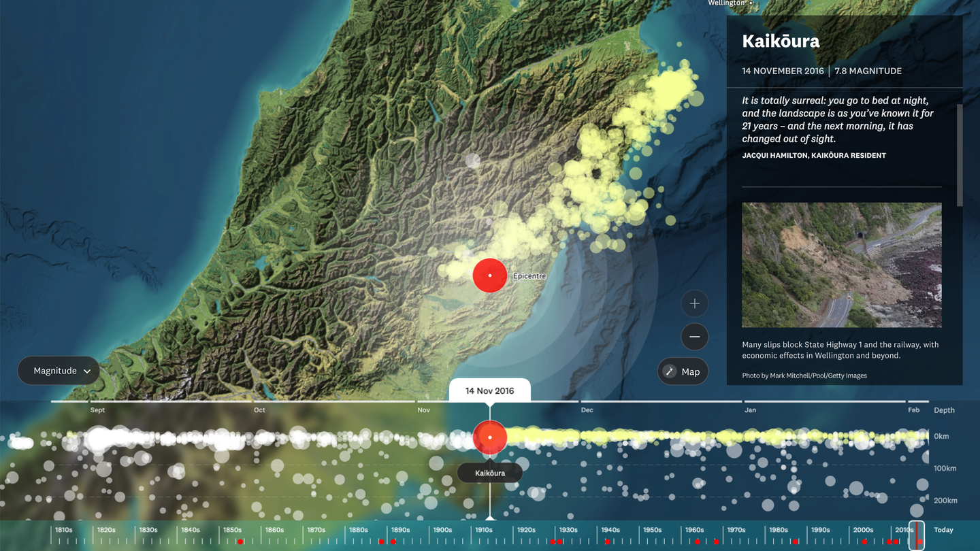Click the Wellington city label on the map
The image size is (980, 551).
727,3
